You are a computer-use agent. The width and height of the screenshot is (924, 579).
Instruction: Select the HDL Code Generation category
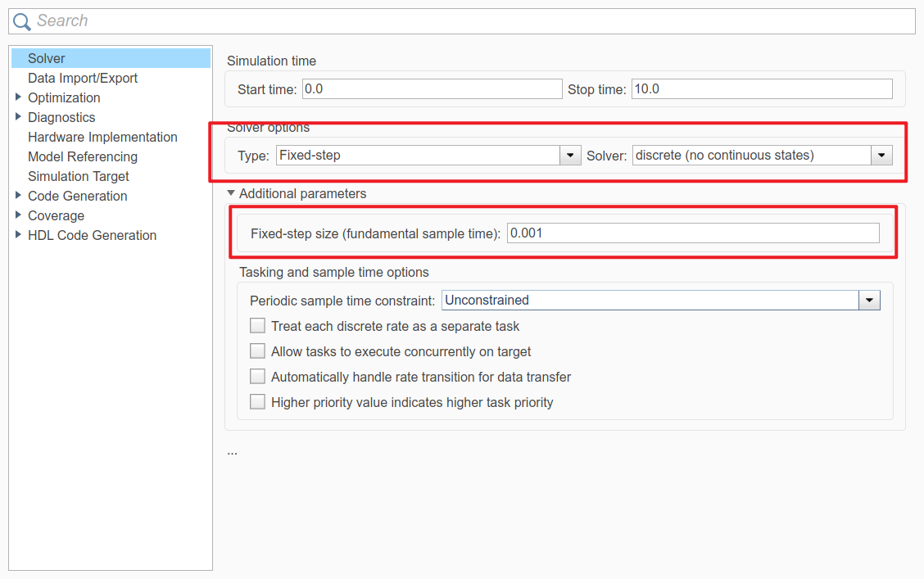click(92, 235)
